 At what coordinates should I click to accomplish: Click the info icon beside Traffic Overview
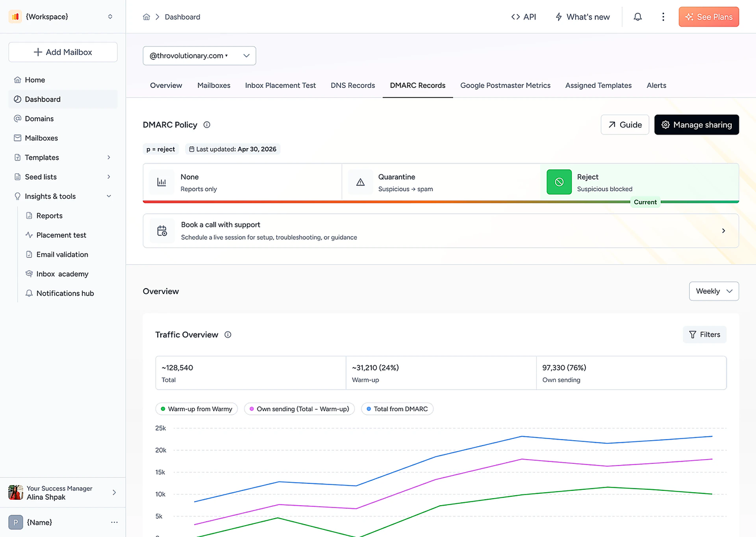tap(228, 335)
